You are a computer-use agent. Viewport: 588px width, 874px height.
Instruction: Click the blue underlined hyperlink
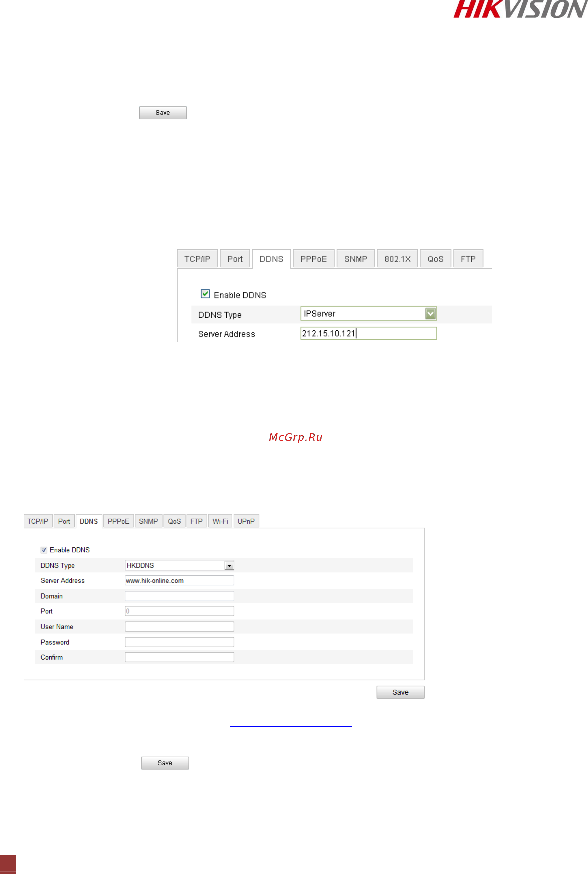click(290, 726)
